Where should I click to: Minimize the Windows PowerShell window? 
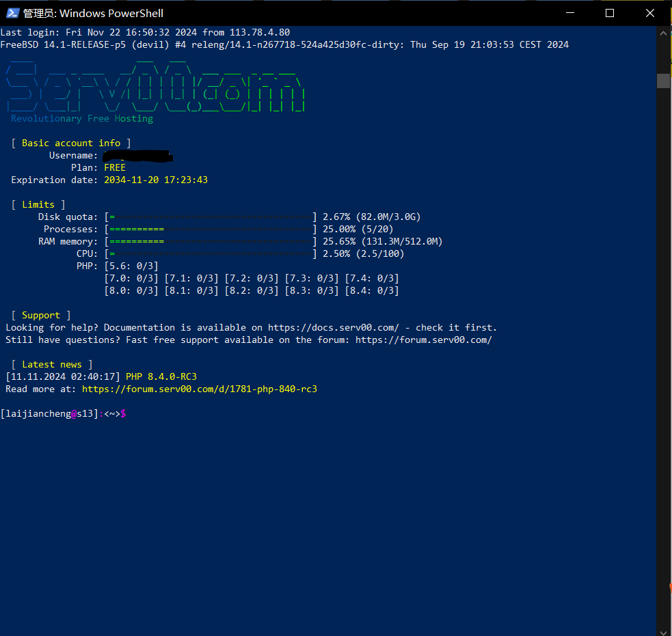tap(570, 13)
